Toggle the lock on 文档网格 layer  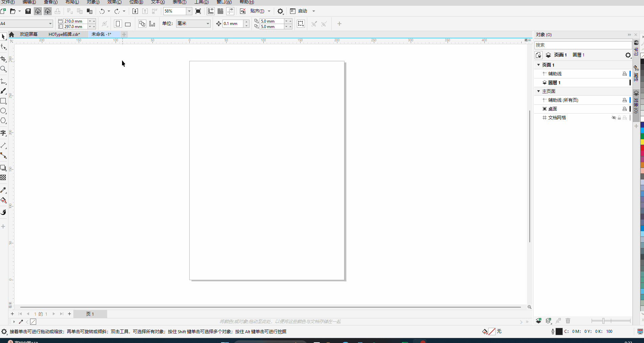pyautogui.click(x=619, y=118)
